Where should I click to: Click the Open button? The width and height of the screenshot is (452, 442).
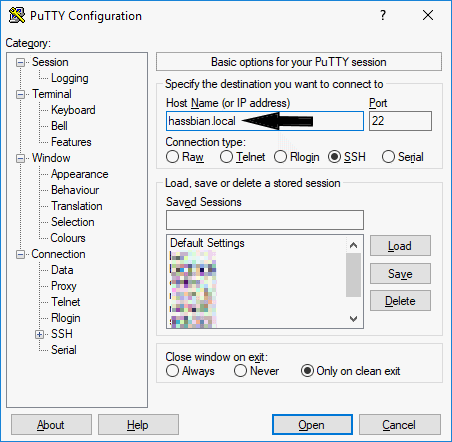312,425
